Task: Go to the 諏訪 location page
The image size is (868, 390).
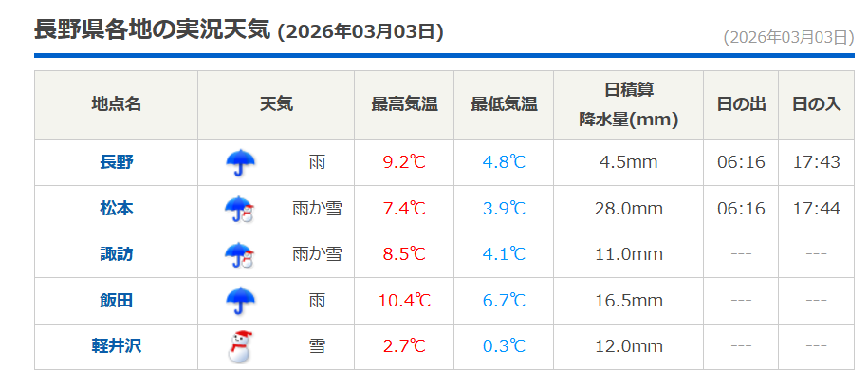Action: pyautogui.click(x=117, y=254)
